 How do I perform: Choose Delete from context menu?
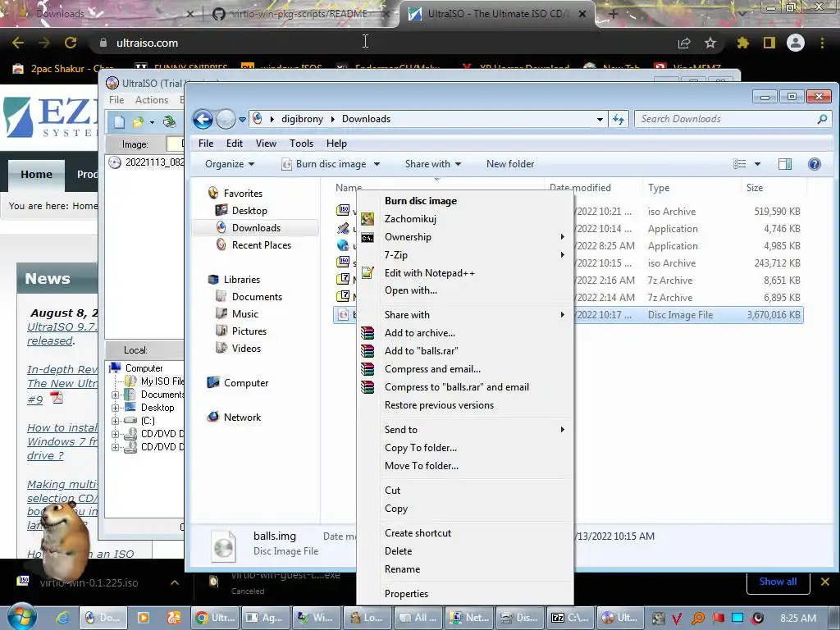(398, 550)
